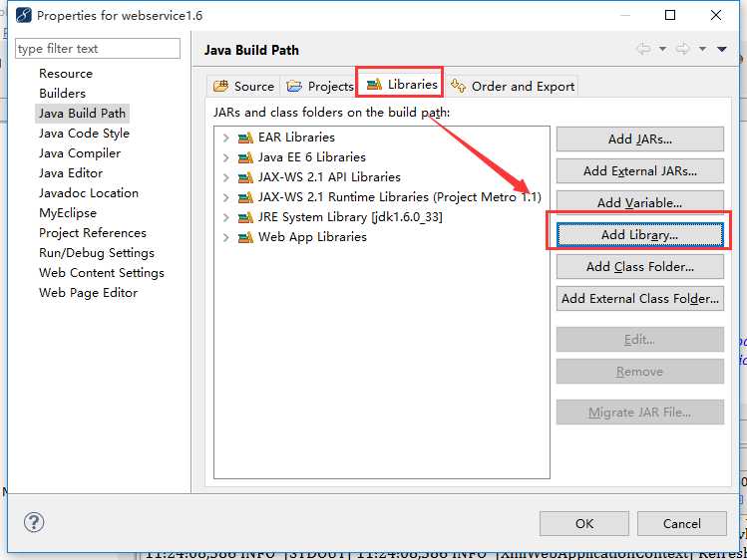747x560 pixels.
Task: Click the Add Variable... button
Action: click(640, 202)
